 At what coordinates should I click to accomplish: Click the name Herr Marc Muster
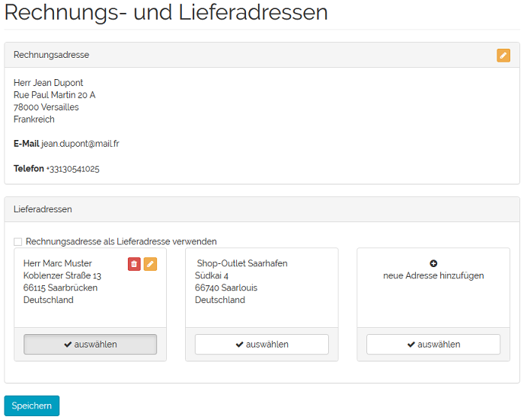point(58,263)
